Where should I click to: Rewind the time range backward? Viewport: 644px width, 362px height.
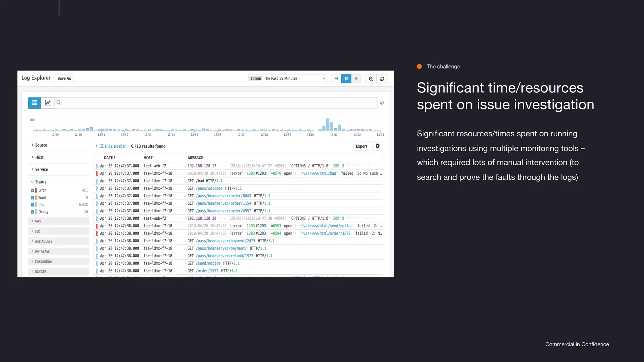click(x=336, y=79)
